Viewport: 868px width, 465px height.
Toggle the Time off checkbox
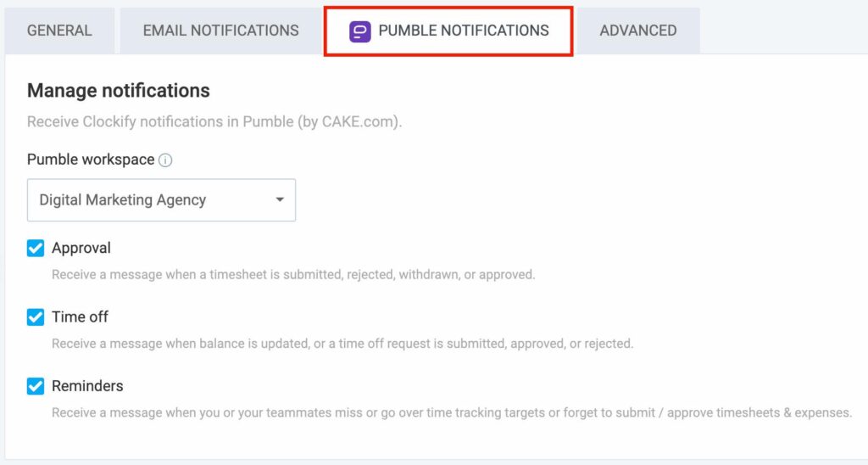(x=36, y=317)
